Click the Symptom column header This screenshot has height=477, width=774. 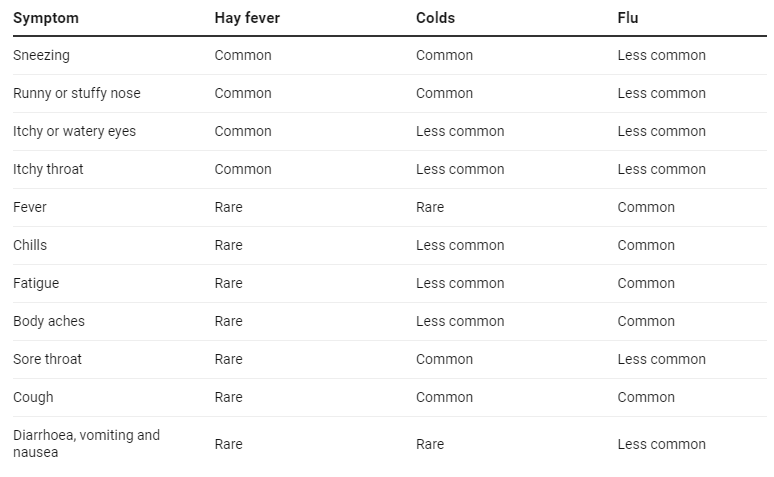point(46,18)
